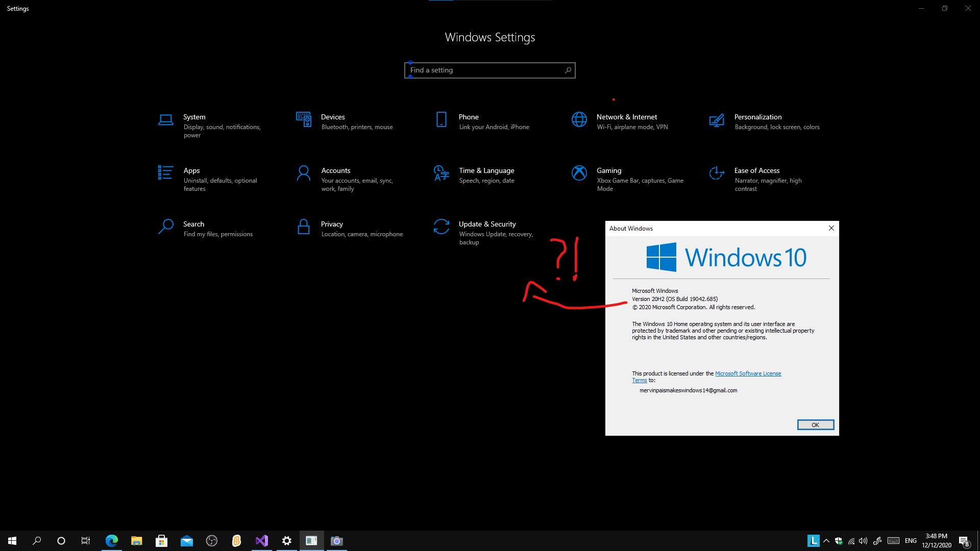Open Wi-Fi network tray icon
The height and width of the screenshot is (551, 980).
851,541
